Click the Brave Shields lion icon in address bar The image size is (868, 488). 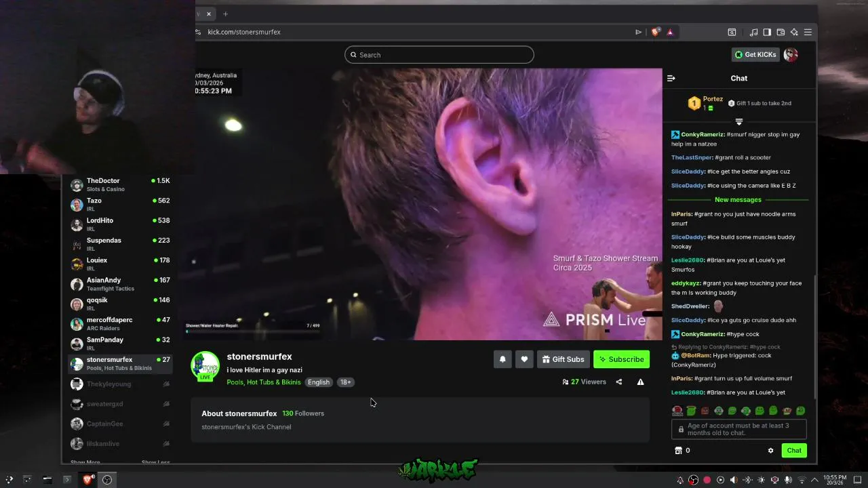tap(655, 32)
